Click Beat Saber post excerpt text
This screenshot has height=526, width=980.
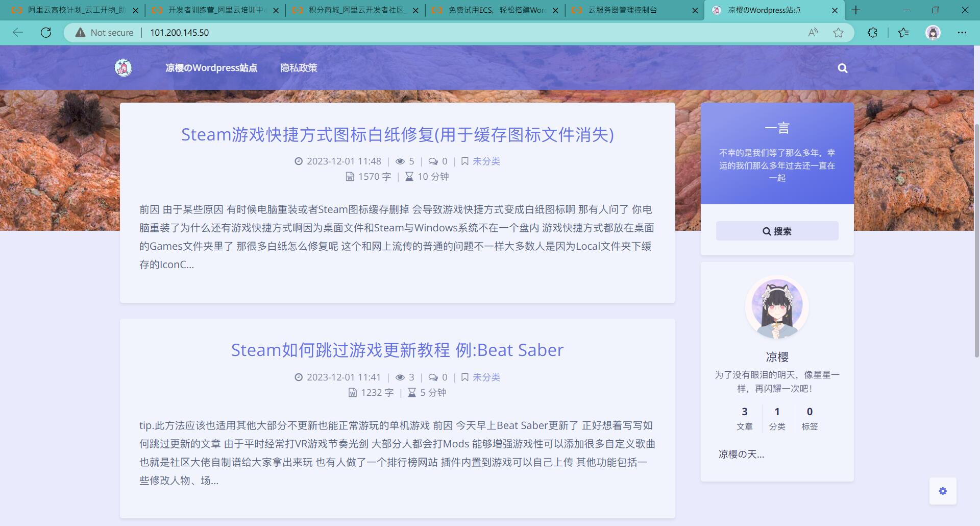pyautogui.click(x=397, y=453)
